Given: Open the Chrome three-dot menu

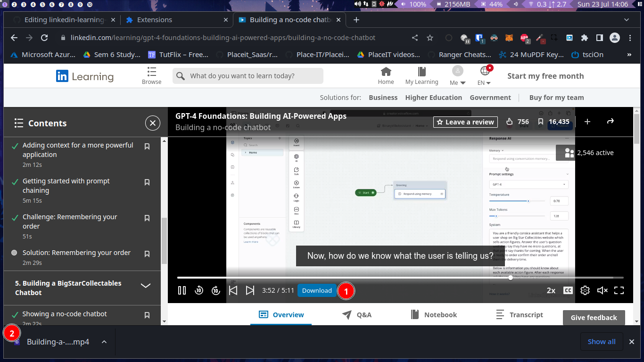Looking at the screenshot, I should [630, 38].
